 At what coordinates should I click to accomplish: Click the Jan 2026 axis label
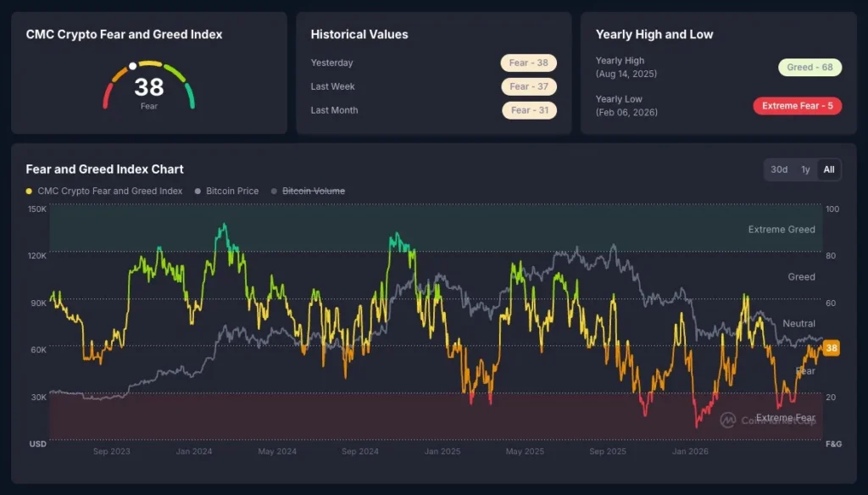[x=690, y=451]
